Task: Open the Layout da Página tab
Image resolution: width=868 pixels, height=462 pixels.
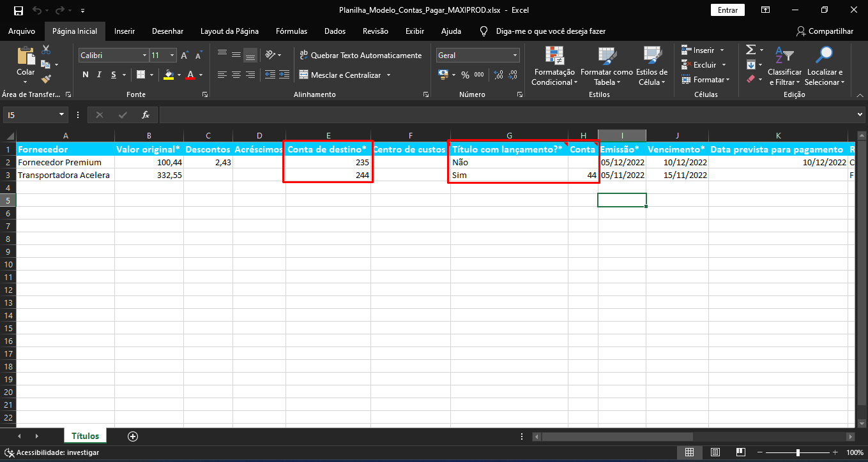Action: [x=229, y=31]
